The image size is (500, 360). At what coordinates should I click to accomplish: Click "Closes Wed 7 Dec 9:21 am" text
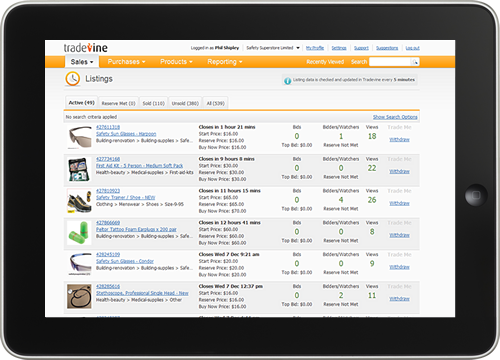229,254
